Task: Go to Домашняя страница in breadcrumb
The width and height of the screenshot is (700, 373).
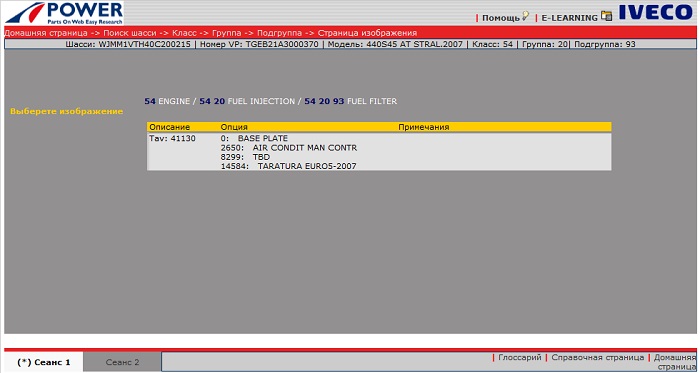Action: click(46, 33)
